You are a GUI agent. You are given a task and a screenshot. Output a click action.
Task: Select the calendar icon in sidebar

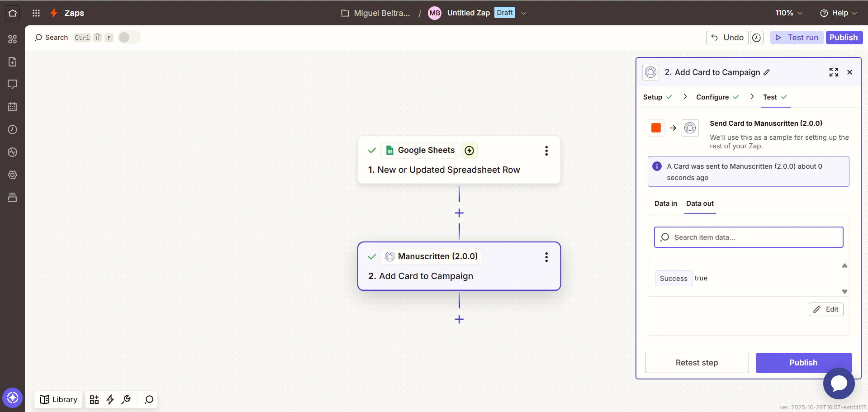12,107
